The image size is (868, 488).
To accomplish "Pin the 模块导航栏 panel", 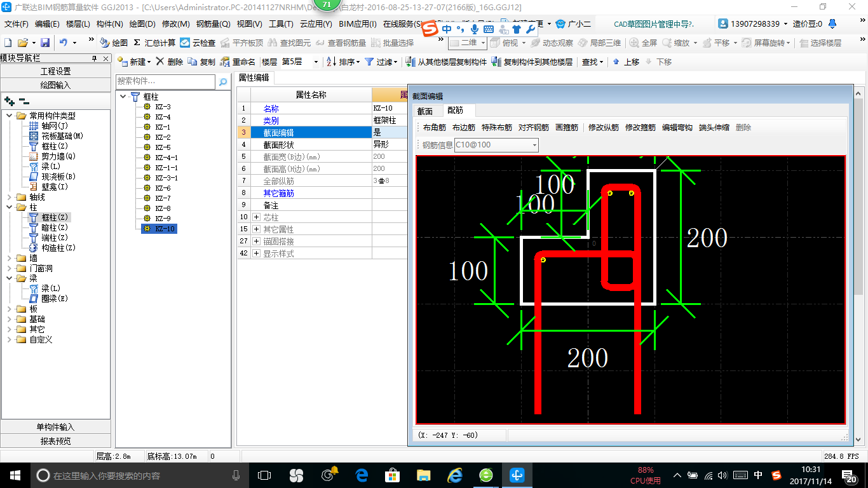I will click(x=94, y=58).
